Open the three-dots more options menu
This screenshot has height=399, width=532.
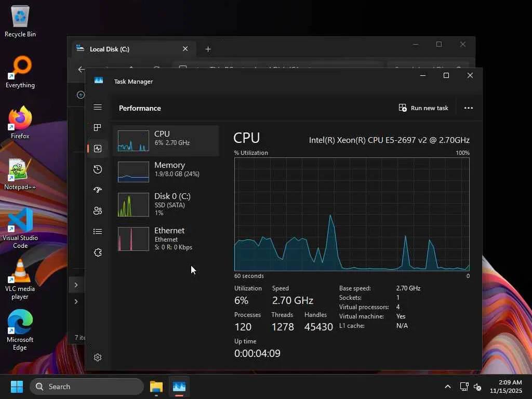469,108
